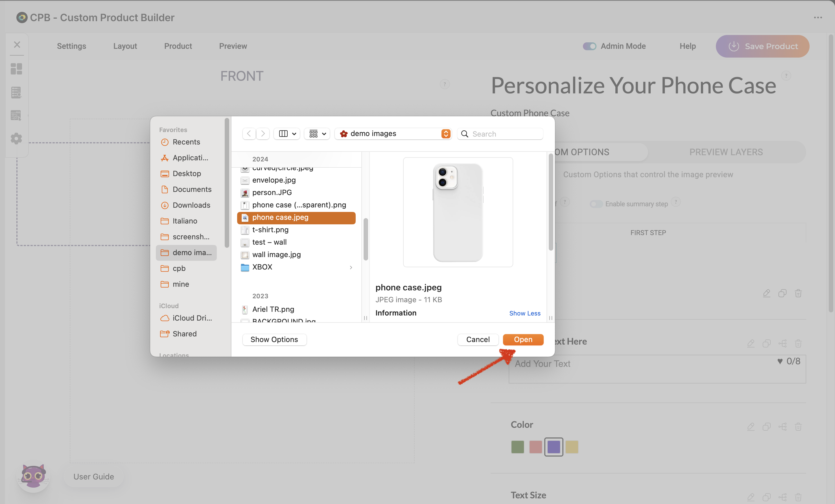Open conditional logic icon for Color option
The height and width of the screenshot is (504, 835).
(x=782, y=426)
